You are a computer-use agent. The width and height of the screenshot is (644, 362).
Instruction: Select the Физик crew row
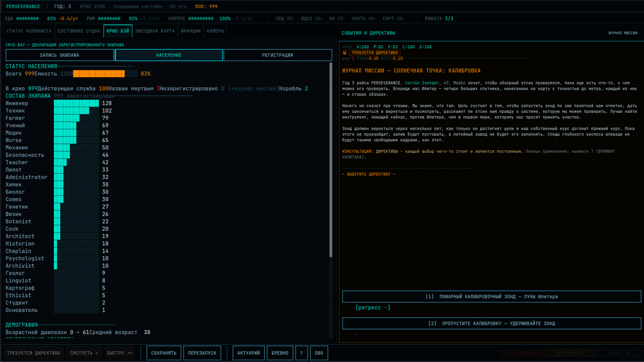(58, 214)
